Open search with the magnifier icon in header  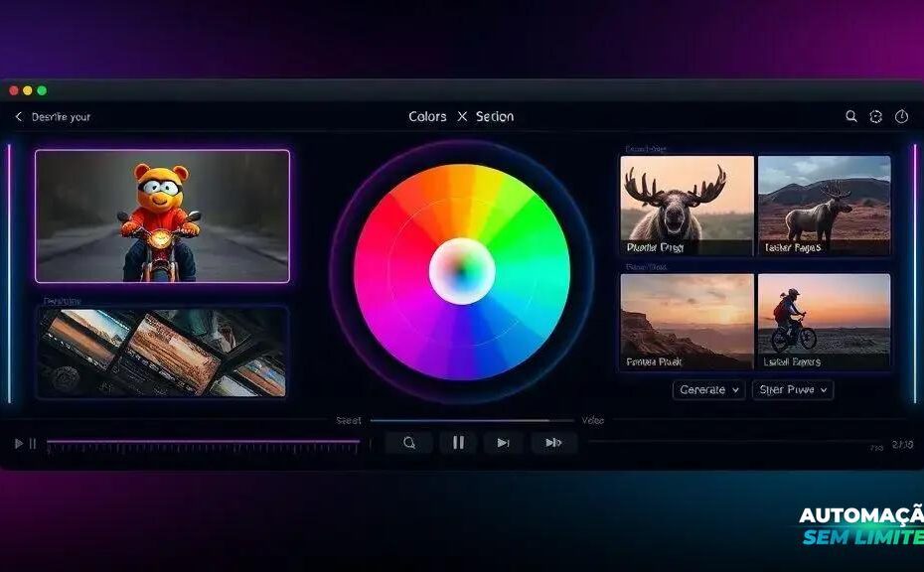click(851, 116)
